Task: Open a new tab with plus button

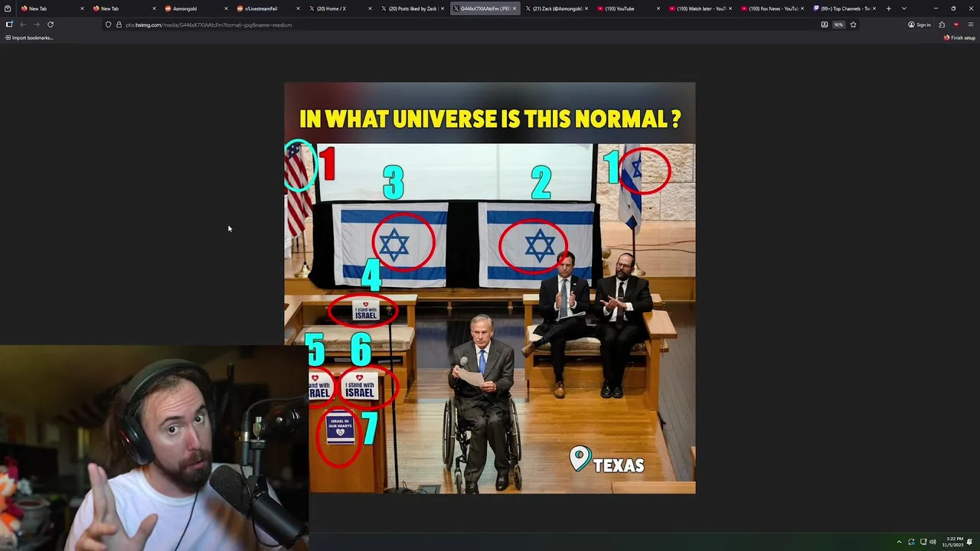Action: [888, 8]
